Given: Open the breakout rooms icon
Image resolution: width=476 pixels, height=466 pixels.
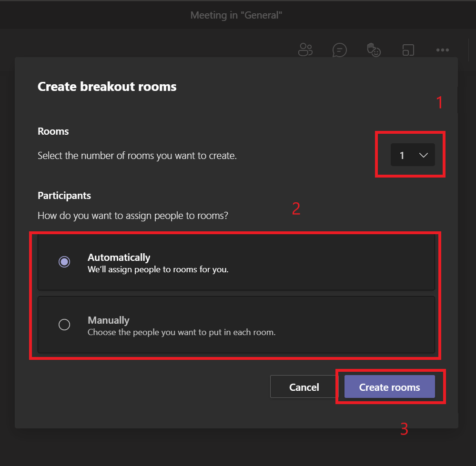Looking at the screenshot, I should click(x=408, y=50).
